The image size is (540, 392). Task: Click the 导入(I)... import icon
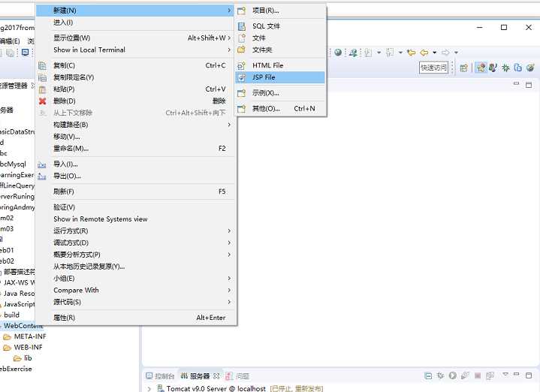(x=41, y=164)
